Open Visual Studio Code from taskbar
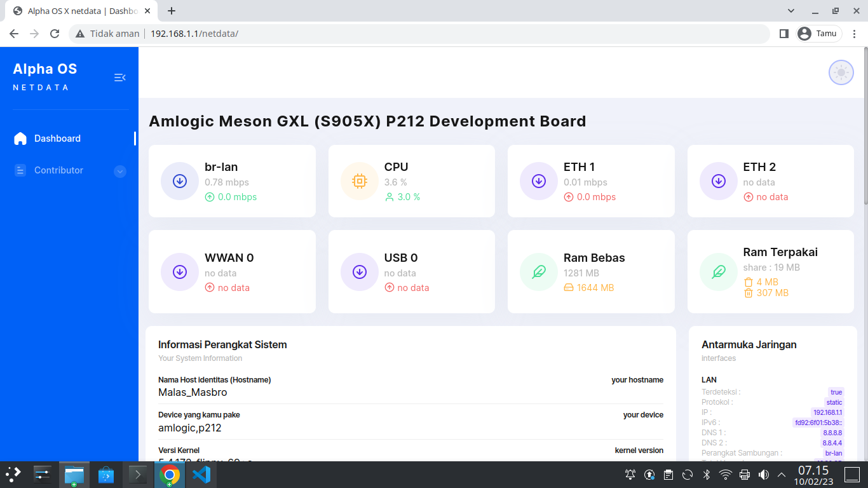This screenshot has width=868, height=488. pos(201,474)
